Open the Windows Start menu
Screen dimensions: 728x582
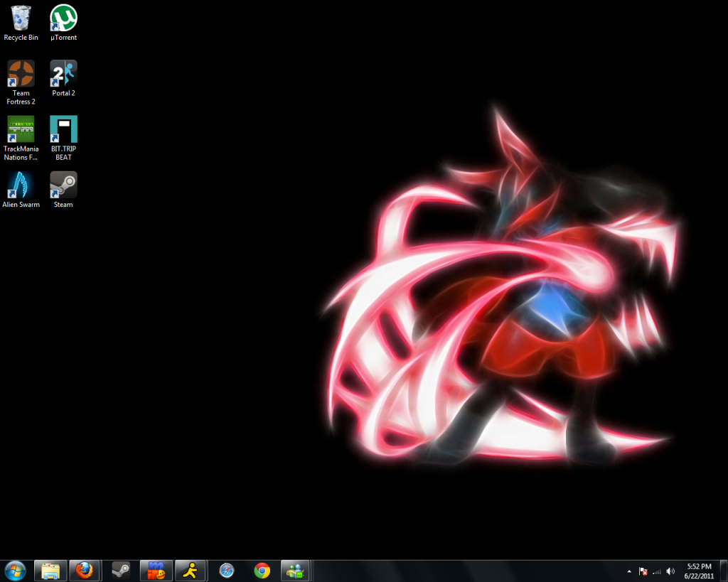pos(15,571)
